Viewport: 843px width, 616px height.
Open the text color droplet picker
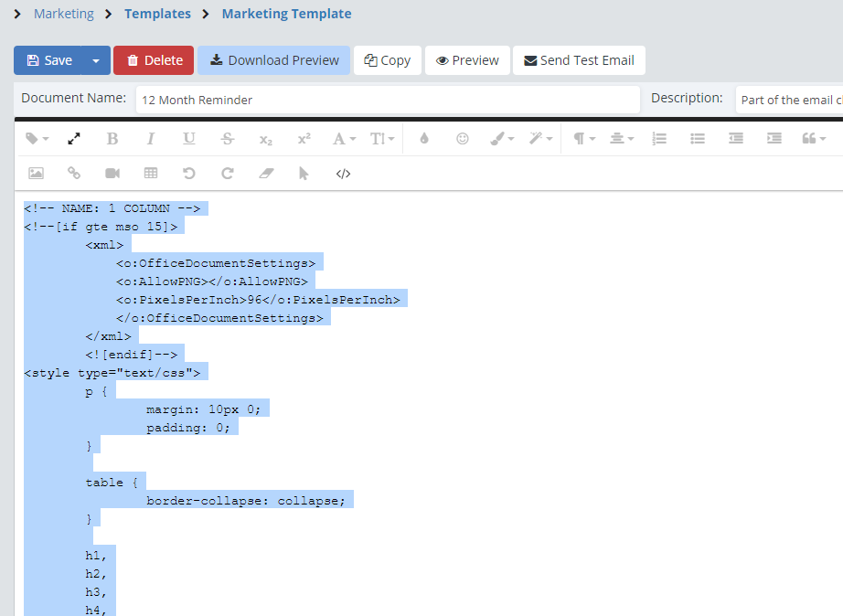point(423,139)
